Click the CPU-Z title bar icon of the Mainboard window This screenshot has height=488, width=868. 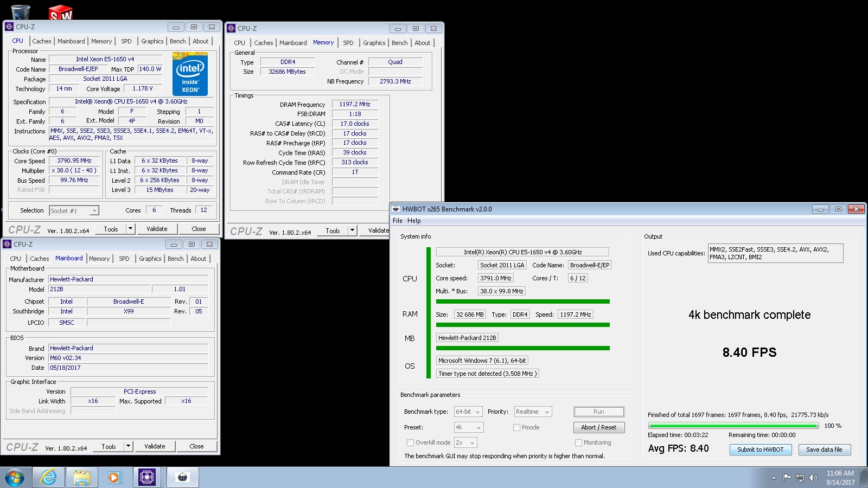pyautogui.click(x=8, y=244)
